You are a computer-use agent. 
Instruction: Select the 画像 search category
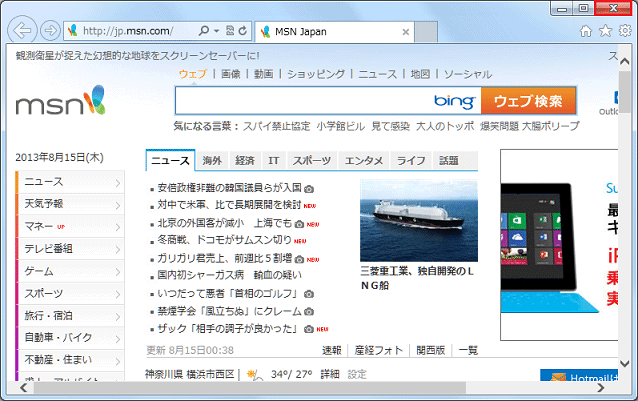click(231, 74)
